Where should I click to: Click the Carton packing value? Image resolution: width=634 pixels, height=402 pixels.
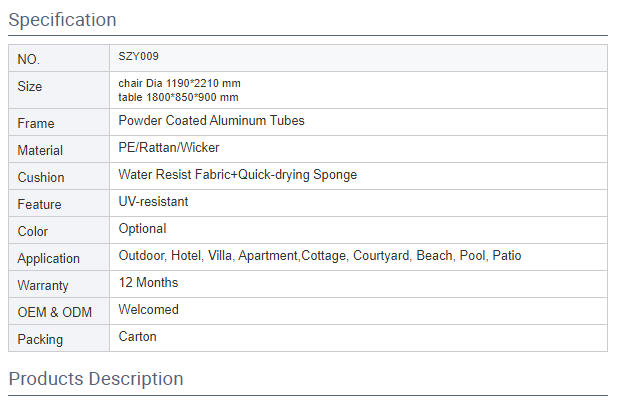137,337
